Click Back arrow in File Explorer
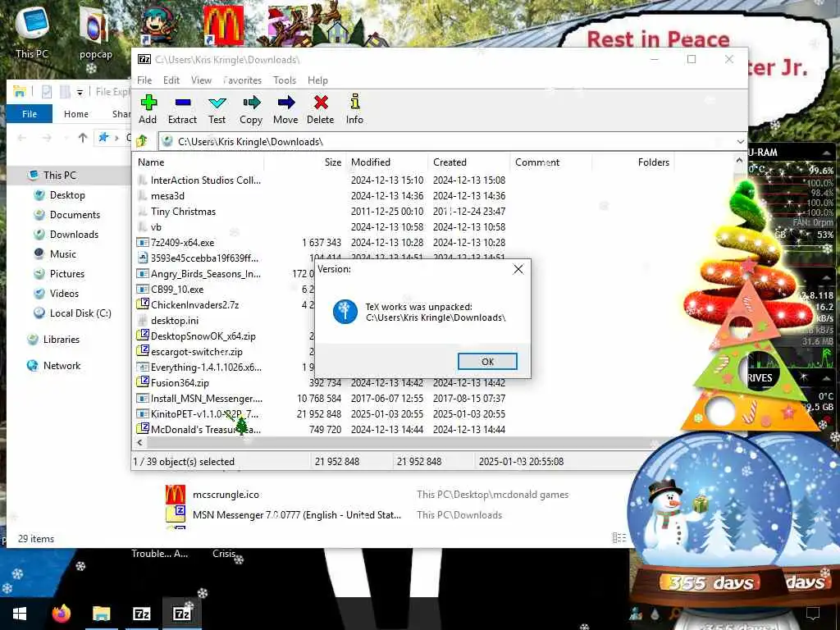 [22, 138]
